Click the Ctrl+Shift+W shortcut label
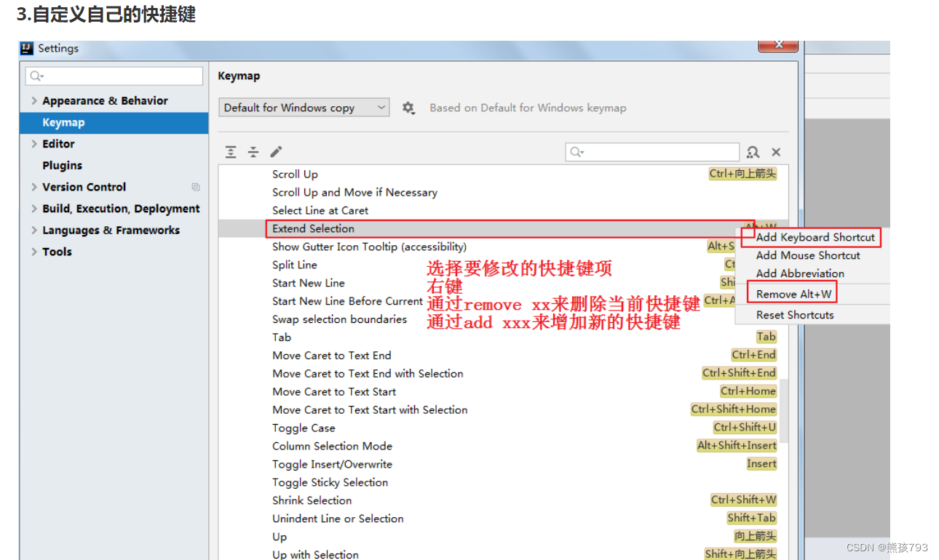 pos(744,500)
